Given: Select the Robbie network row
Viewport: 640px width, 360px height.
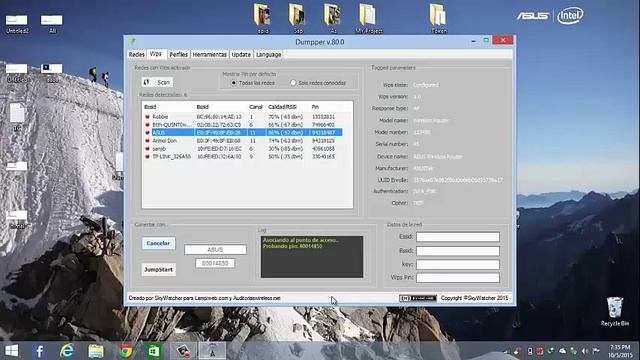Looking at the screenshot, I should [x=243, y=117].
